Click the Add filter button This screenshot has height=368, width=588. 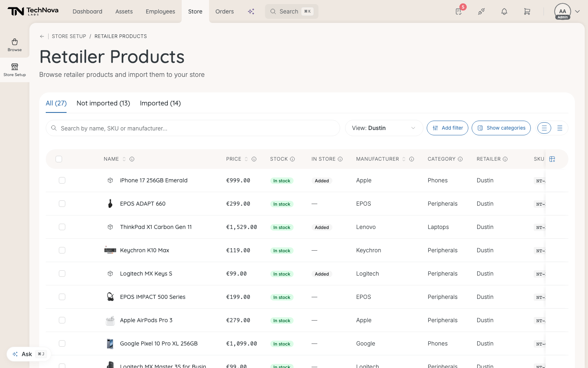448,128
